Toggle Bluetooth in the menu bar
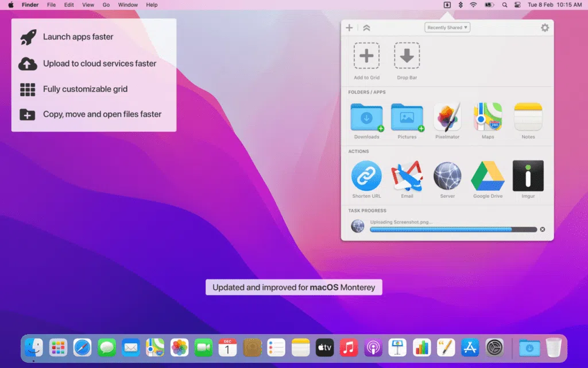Viewport: 588px width, 368px height. pyautogui.click(x=460, y=5)
